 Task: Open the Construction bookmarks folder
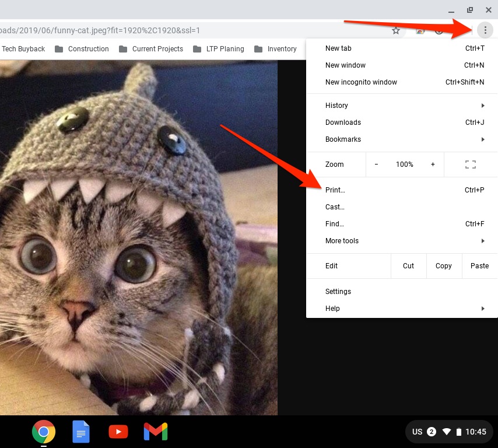click(82, 49)
